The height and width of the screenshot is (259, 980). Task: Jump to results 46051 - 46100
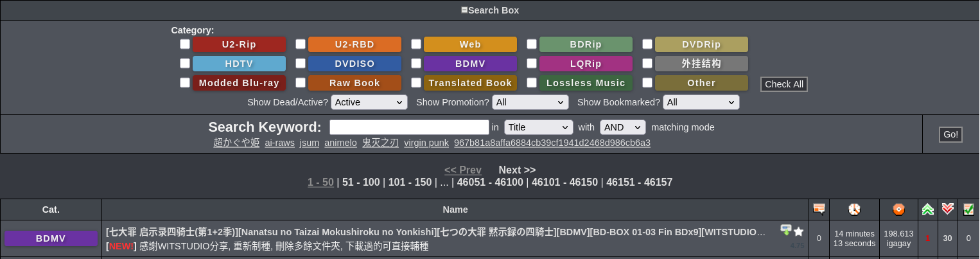(490, 182)
